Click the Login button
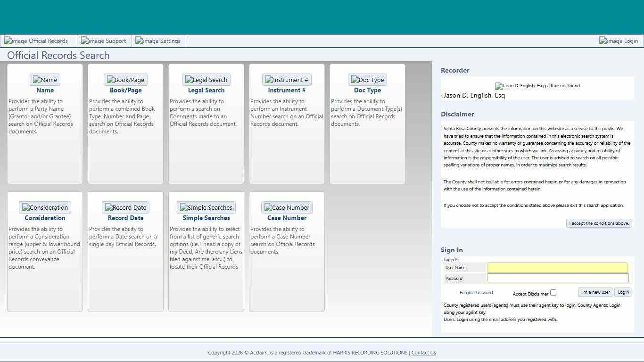This screenshot has width=644, height=362. (623, 292)
